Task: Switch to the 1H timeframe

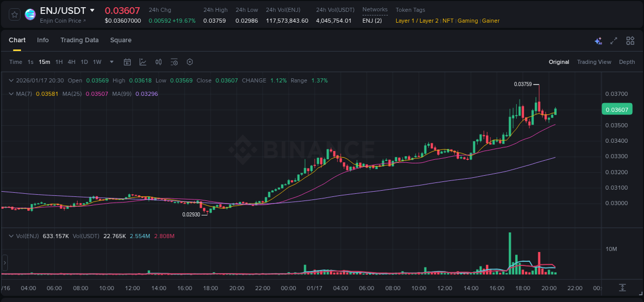Action: pyautogui.click(x=58, y=62)
